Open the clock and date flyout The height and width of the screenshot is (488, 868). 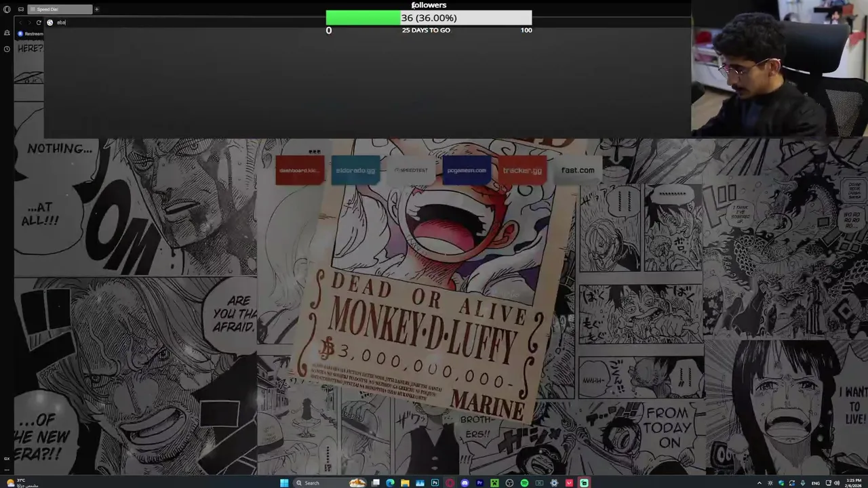(x=854, y=483)
